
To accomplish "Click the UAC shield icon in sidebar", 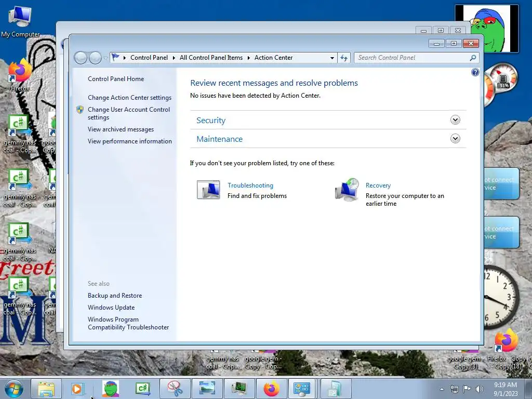I will tap(79, 110).
